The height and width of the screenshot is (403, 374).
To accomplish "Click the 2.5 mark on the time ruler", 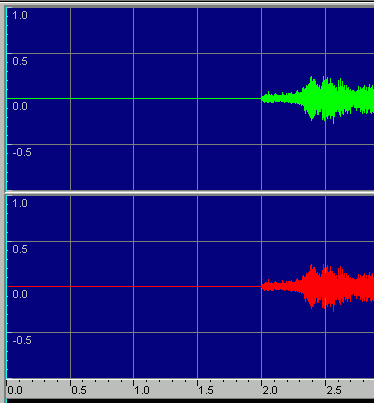I will click(334, 390).
